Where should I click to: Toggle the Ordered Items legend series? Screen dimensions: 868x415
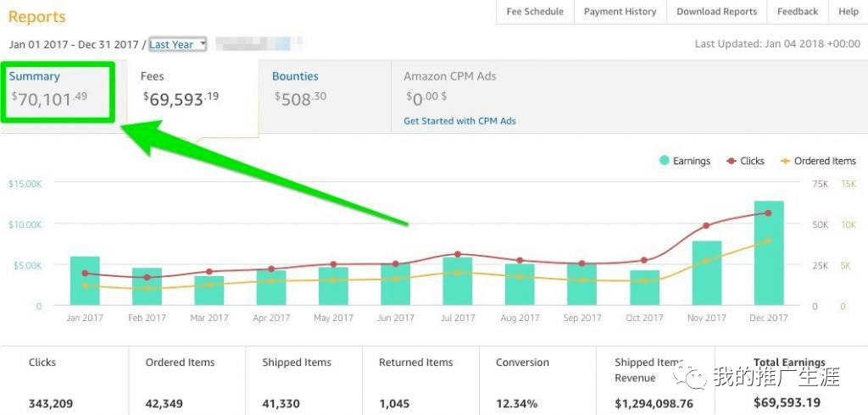pos(817,161)
